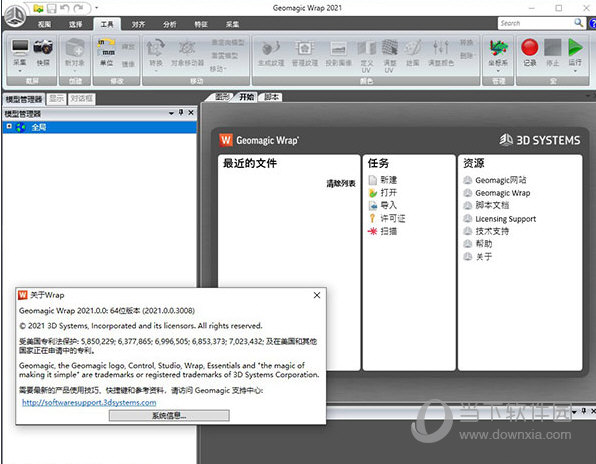Expand the 全局 tree node

(9, 127)
